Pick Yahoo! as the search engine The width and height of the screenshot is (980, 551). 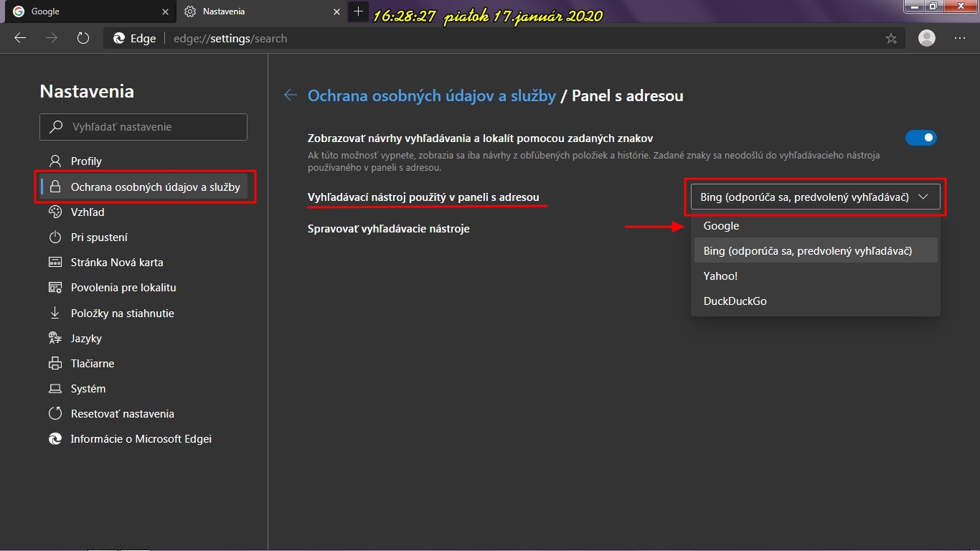815,276
